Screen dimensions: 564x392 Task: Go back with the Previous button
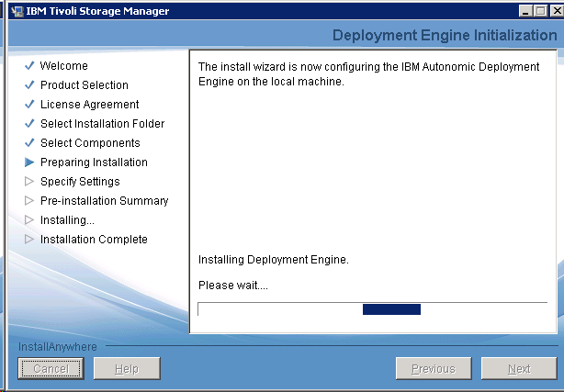click(x=434, y=369)
